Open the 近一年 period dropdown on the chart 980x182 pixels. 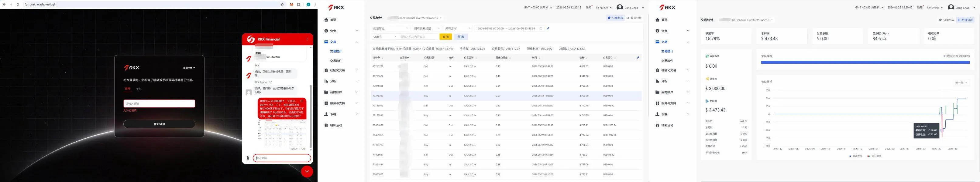pos(961,83)
